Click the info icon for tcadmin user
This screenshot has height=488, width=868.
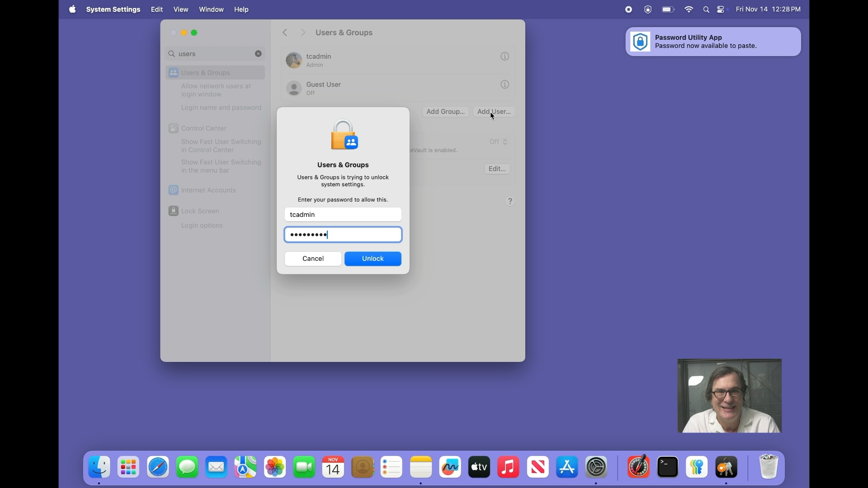505,56
